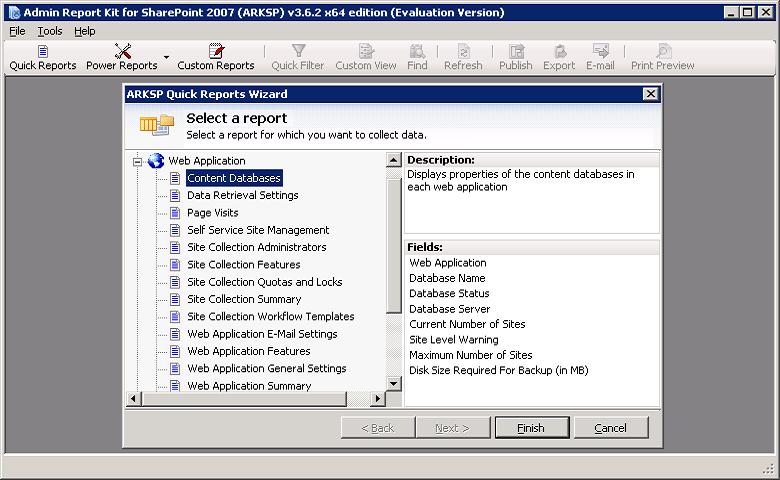The height and width of the screenshot is (480, 780).
Task: Select the Web Application globe node
Action: [156, 161]
